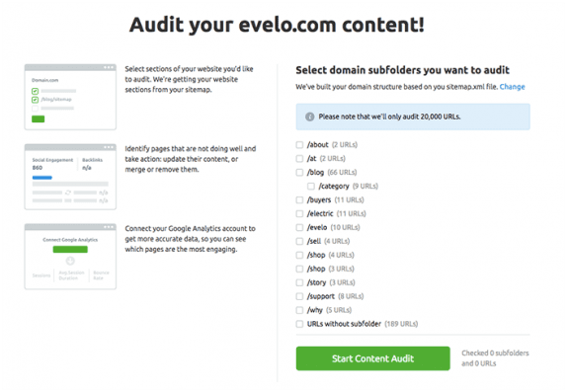The image size is (567, 392).
Task: Tick the nested /category checkbox
Action: [311, 187]
